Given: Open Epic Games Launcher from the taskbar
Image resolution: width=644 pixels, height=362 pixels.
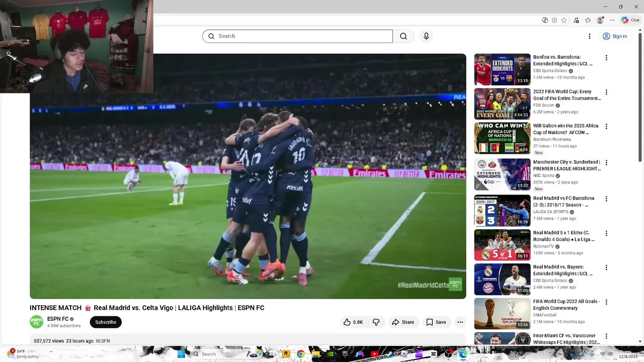Looking at the screenshot, I should [346, 354].
